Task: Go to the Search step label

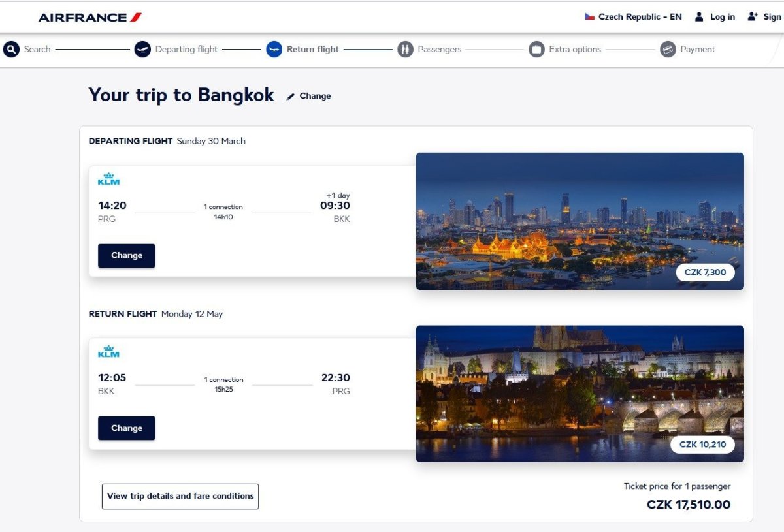Action: [x=37, y=49]
